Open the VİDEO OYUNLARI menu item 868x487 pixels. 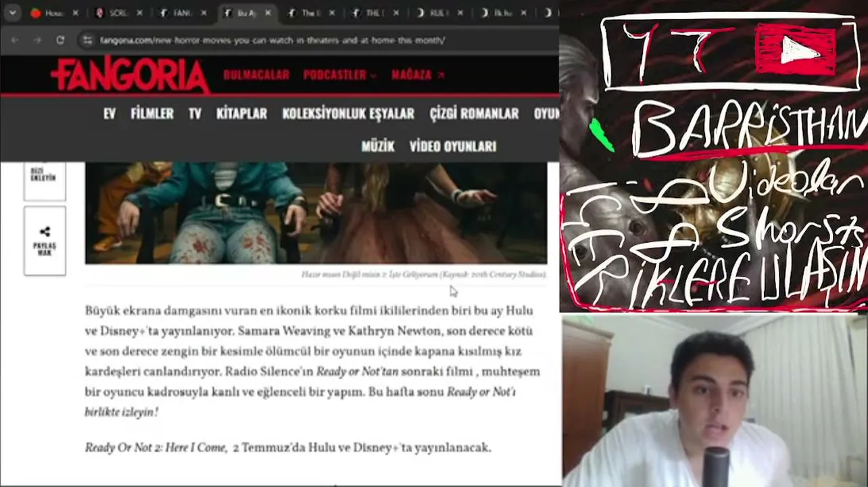tap(453, 146)
